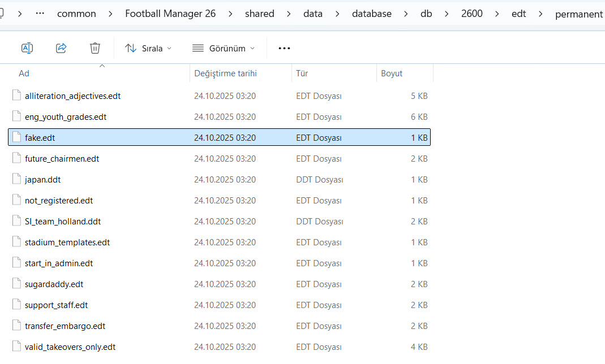This screenshot has width=605, height=364.
Task: Click the Rename icon in toolbar
Action: point(27,48)
